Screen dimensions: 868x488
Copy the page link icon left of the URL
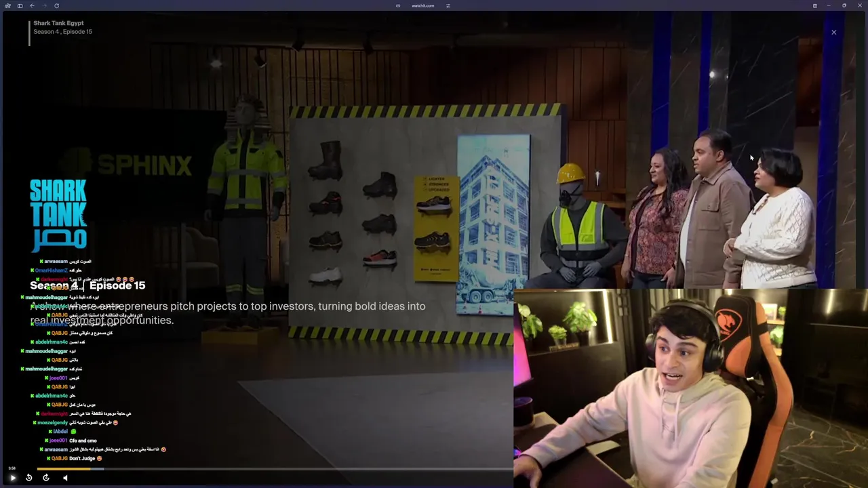398,5
